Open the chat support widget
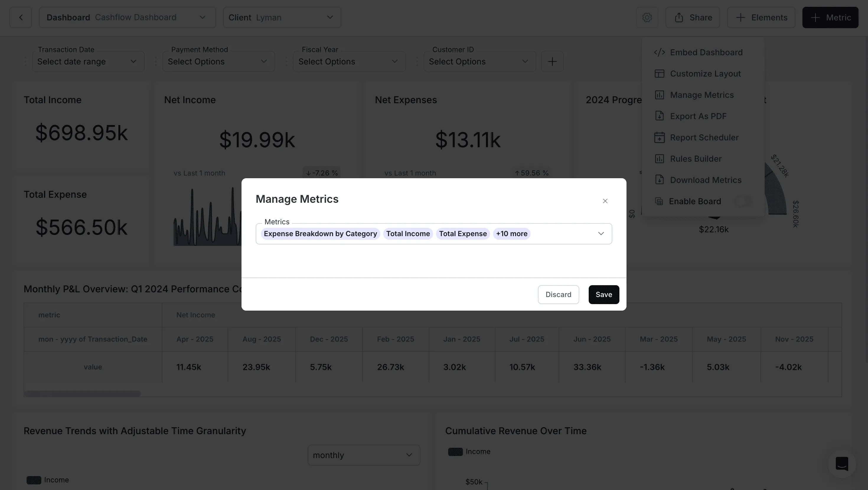The height and width of the screenshot is (490, 868). (842, 464)
